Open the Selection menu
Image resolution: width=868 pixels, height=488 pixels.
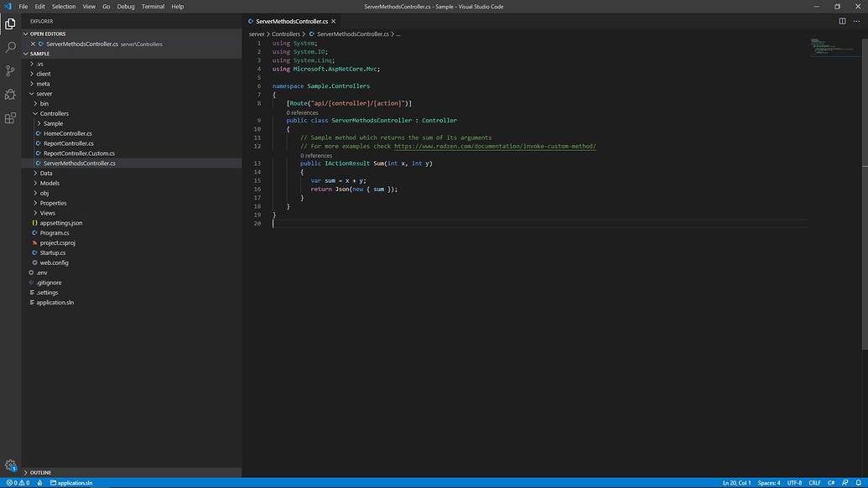(x=64, y=7)
